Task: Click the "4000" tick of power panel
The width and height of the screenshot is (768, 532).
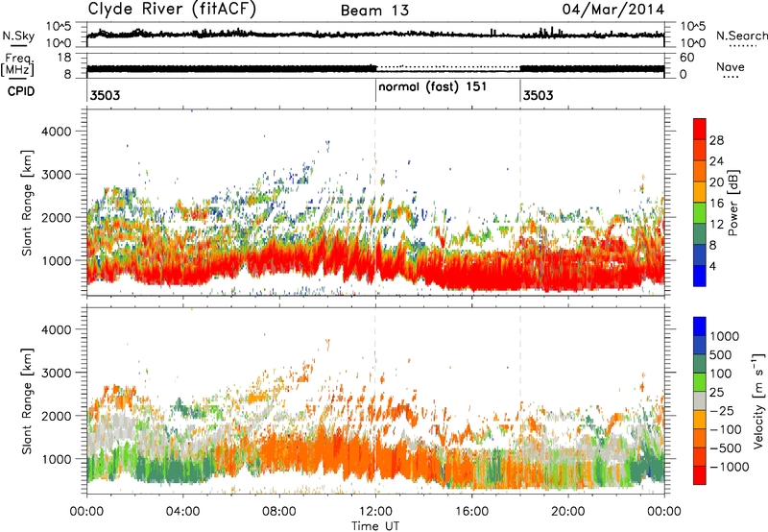Action: pyautogui.click(x=56, y=132)
